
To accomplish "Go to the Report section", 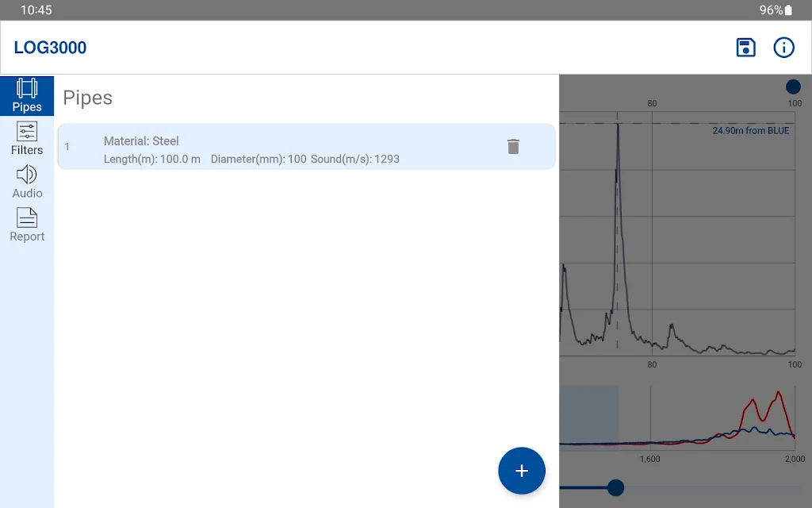I will coord(27,225).
